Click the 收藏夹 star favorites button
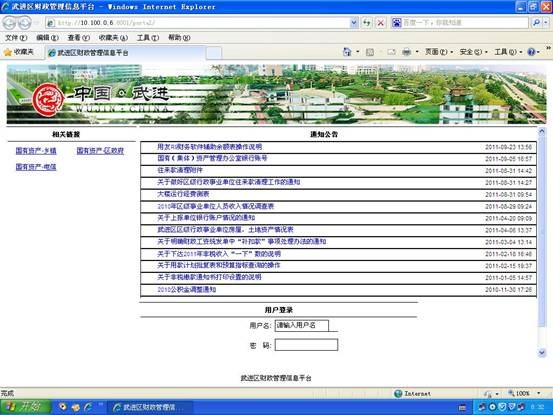The width and height of the screenshot is (553, 415). pyautogui.click(x=19, y=52)
